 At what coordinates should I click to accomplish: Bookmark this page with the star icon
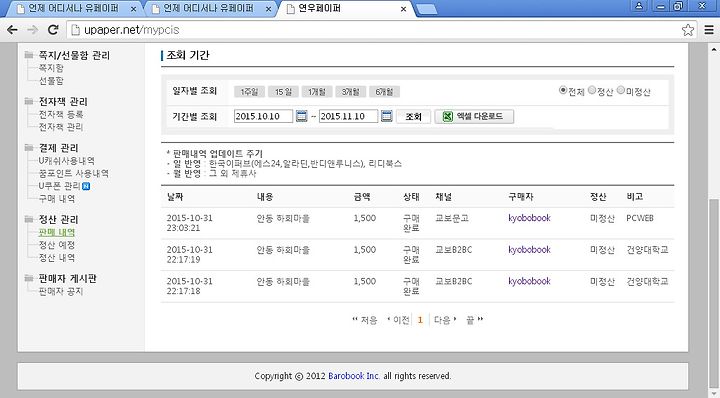[x=687, y=30]
